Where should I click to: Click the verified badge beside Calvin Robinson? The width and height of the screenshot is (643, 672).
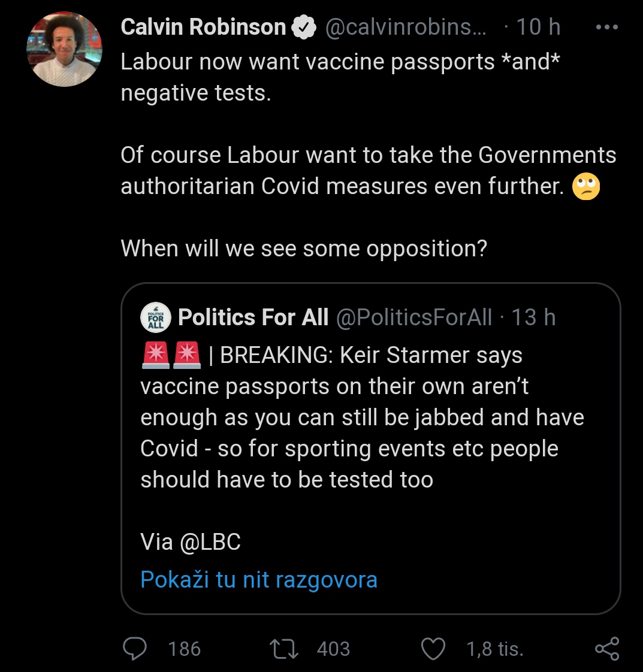pyautogui.click(x=304, y=27)
